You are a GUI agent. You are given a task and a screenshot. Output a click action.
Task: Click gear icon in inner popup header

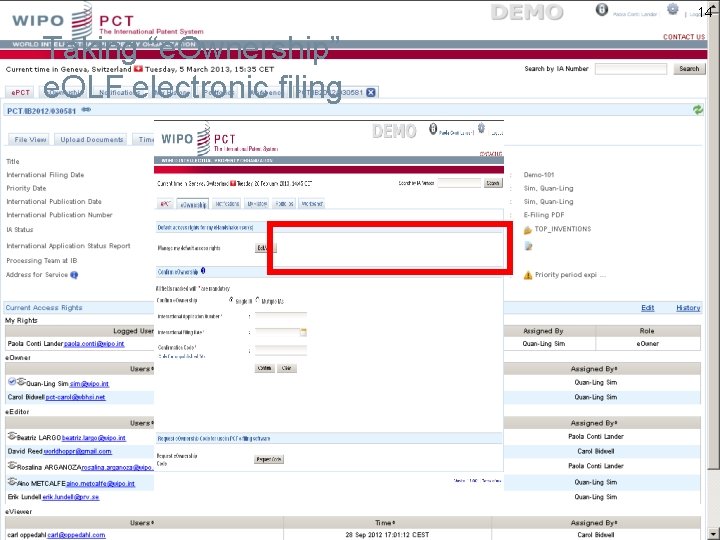[x=481, y=128]
